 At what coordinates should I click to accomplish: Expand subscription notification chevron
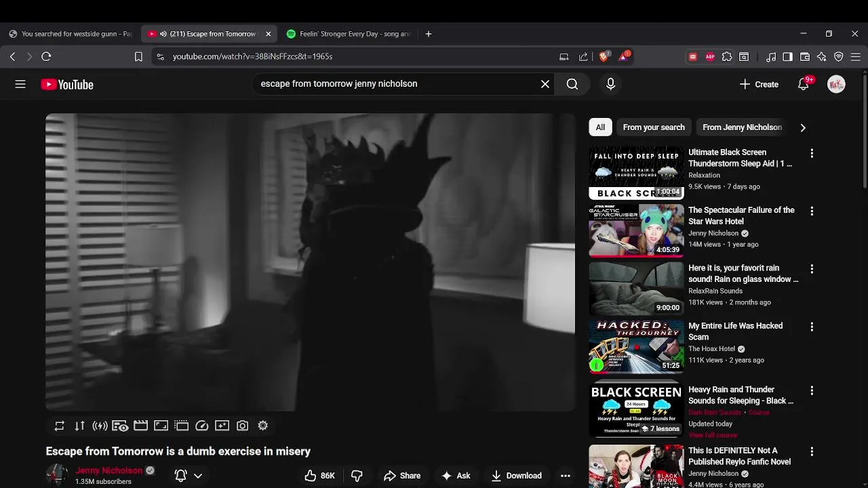click(198, 476)
